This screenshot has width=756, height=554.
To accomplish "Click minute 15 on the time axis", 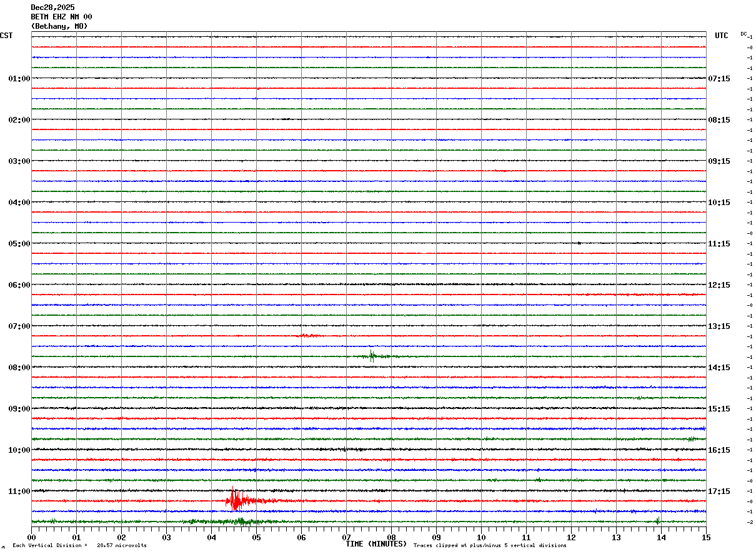I will pyautogui.click(x=706, y=537).
